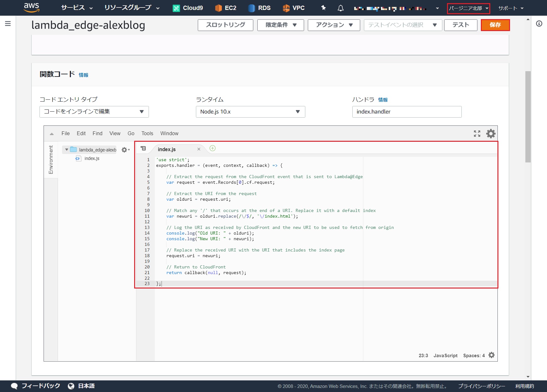Expand the code entry type dropdown

[94, 112]
